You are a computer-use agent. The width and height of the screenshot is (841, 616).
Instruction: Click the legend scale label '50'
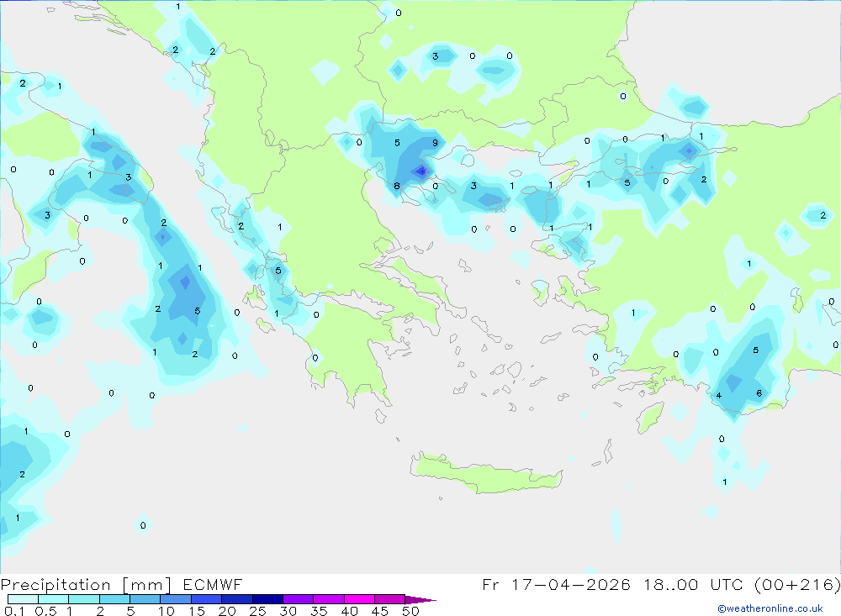410,611
